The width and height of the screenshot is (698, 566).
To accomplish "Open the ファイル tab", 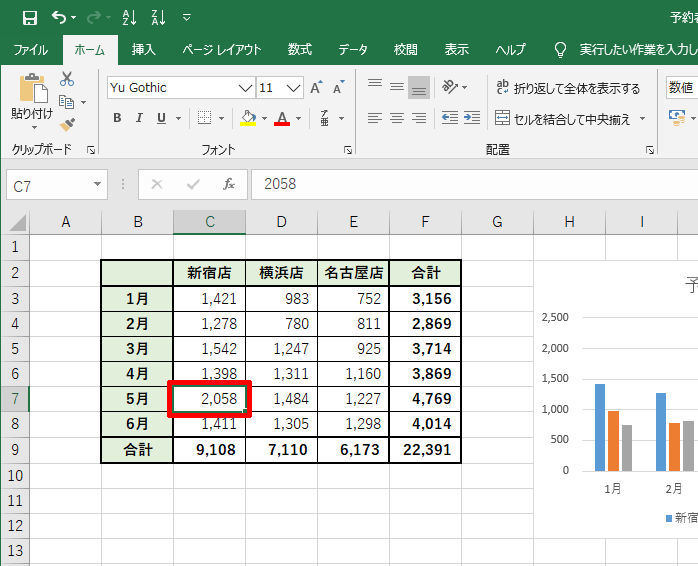I will (x=31, y=49).
